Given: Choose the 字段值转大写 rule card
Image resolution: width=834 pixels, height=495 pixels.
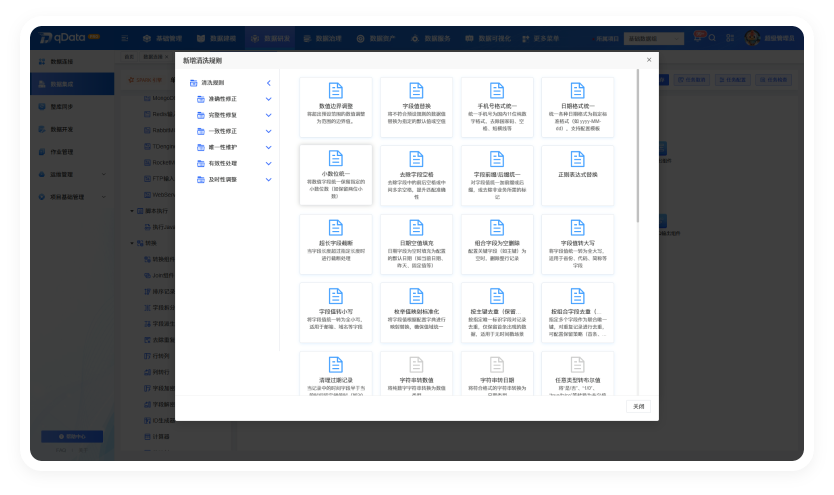Looking at the screenshot, I should click(x=578, y=245).
